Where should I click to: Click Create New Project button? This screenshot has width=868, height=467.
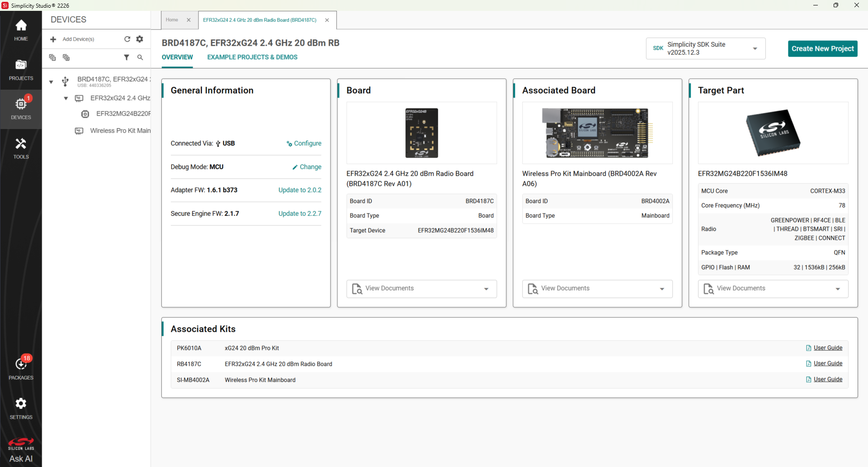point(822,48)
